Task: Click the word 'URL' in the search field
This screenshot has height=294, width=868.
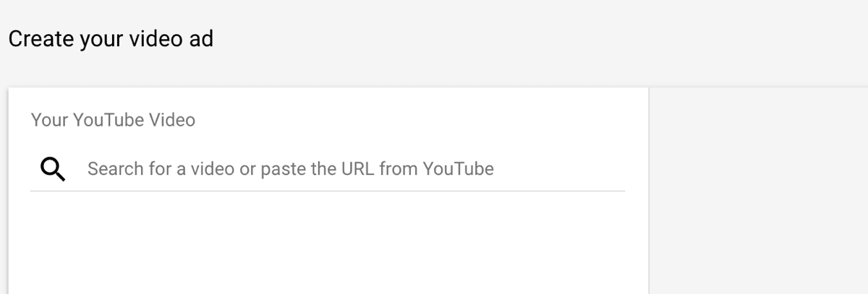Action: (x=357, y=169)
